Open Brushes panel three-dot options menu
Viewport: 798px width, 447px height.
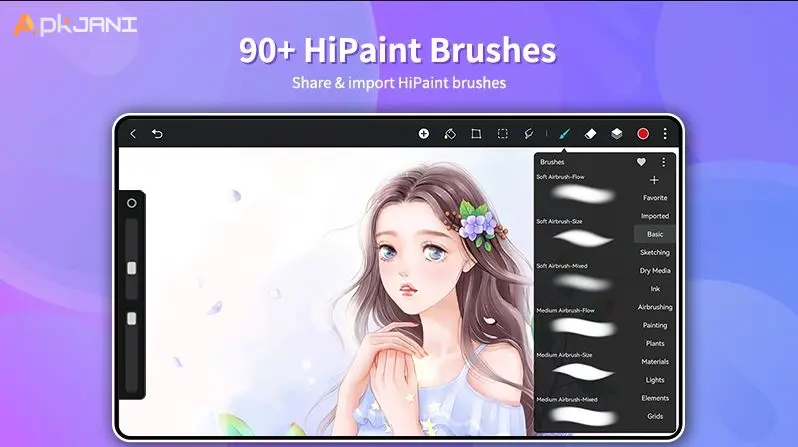663,161
